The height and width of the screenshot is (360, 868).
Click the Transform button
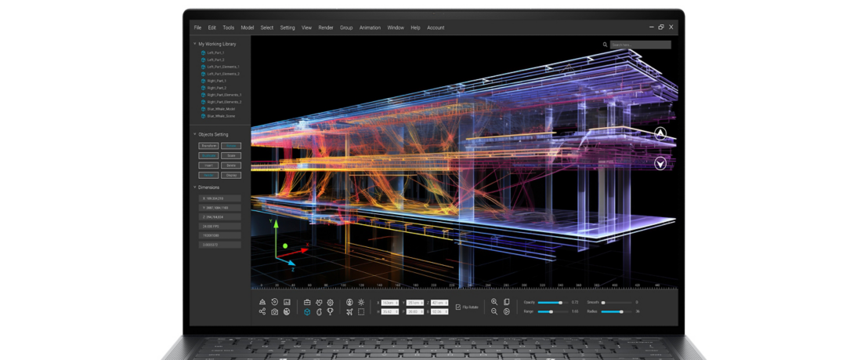(208, 146)
